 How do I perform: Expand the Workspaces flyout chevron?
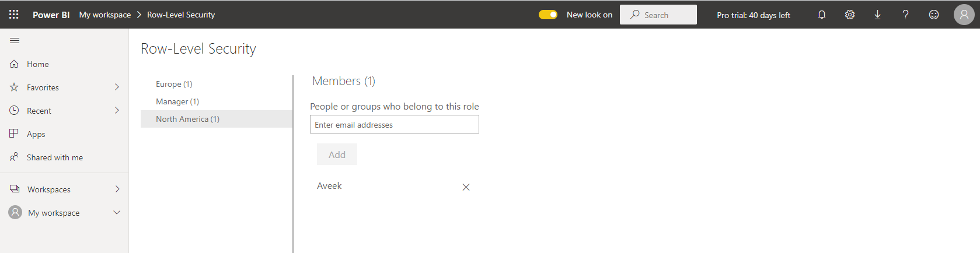point(117,189)
